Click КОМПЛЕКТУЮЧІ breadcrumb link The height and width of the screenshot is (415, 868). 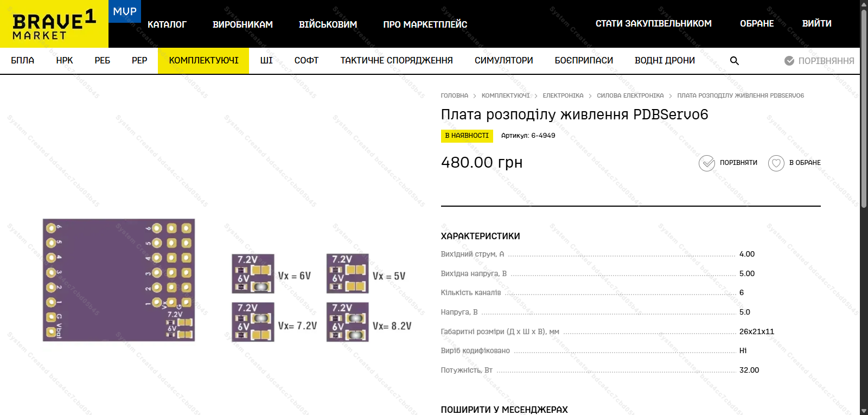506,95
